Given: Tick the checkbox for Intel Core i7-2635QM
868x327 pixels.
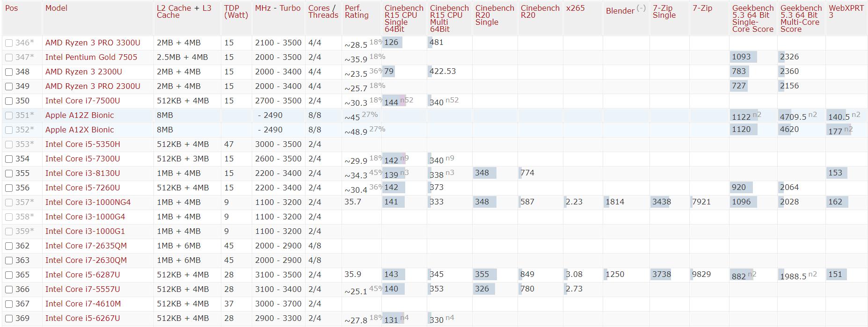Looking at the screenshot, I should (9, 246).
